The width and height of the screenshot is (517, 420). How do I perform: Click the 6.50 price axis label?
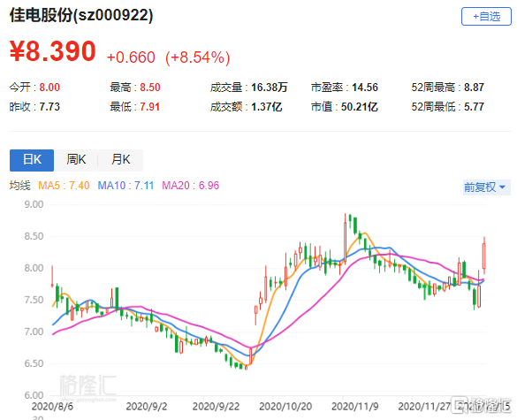(34, 363)
